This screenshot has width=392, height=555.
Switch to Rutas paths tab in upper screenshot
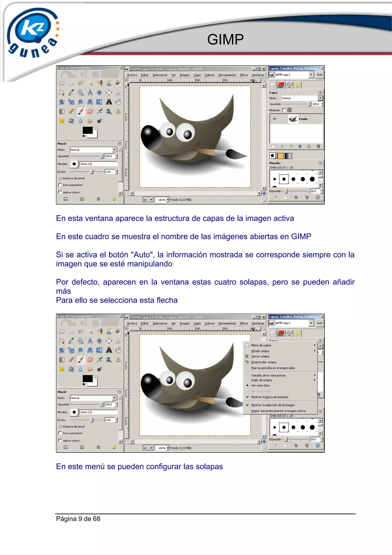tap(289, 85)
